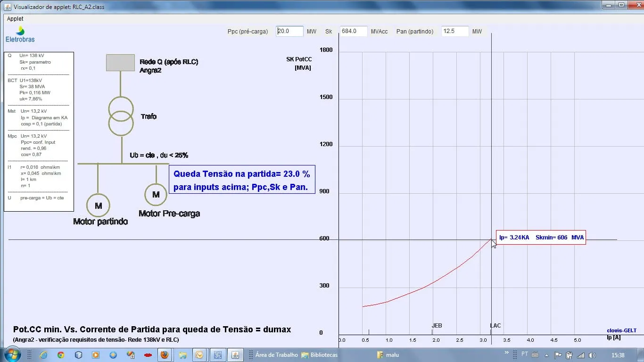This screenshot has width=644, height=362.
Task: Click the 2.5 tick label on Ip axis
Action: click(x=460, y=340)
